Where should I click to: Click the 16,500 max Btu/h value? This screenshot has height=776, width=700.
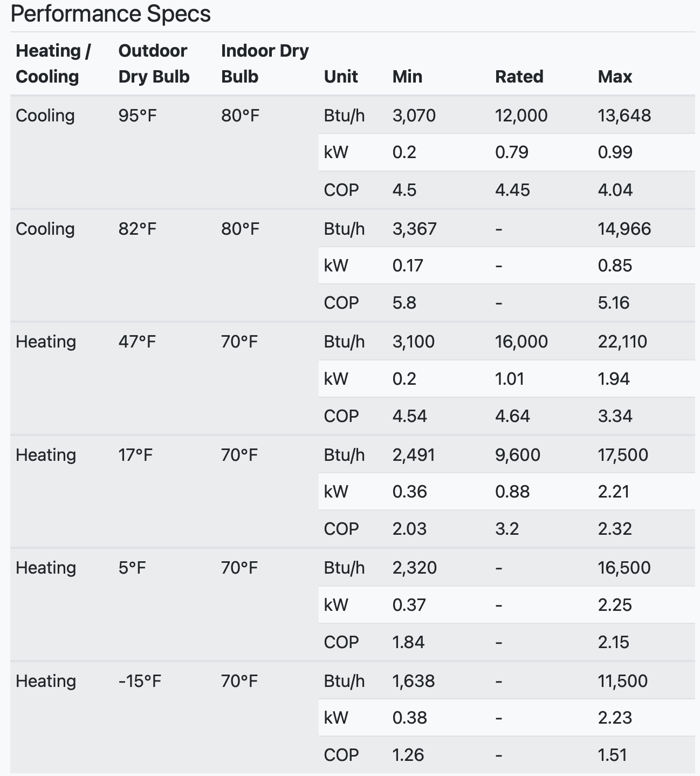[x=624, y=568]
